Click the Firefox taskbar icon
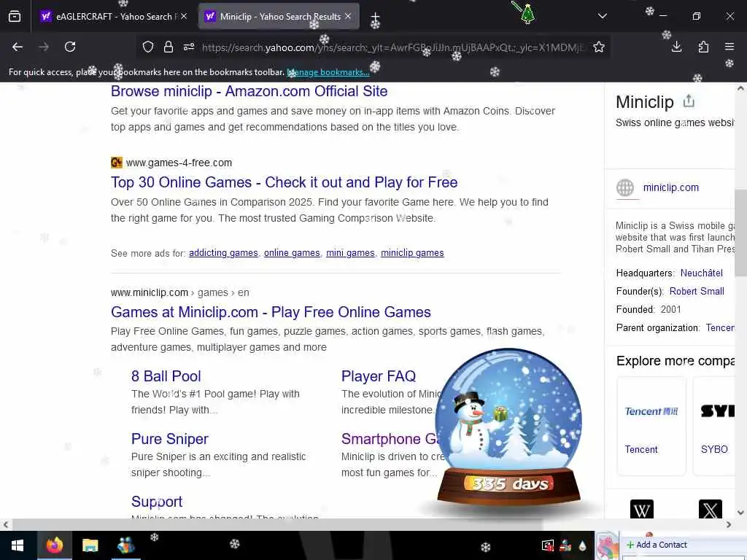The image size is (747, 560). 54,545
